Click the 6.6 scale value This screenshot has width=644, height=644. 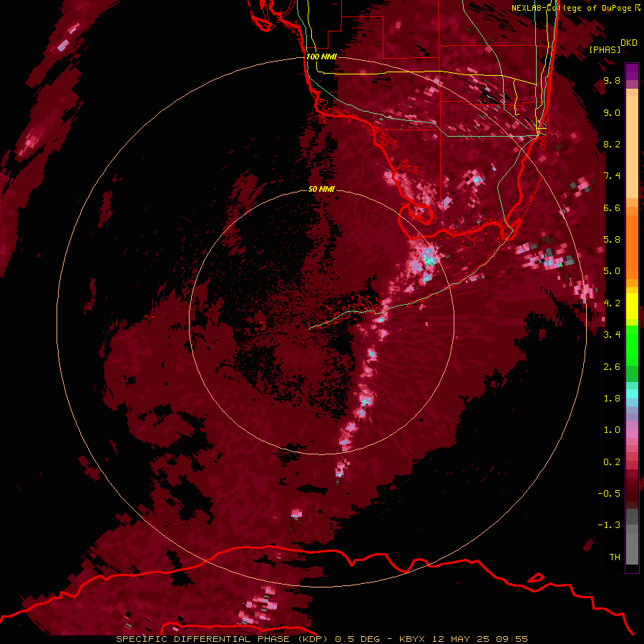[612, 208]
